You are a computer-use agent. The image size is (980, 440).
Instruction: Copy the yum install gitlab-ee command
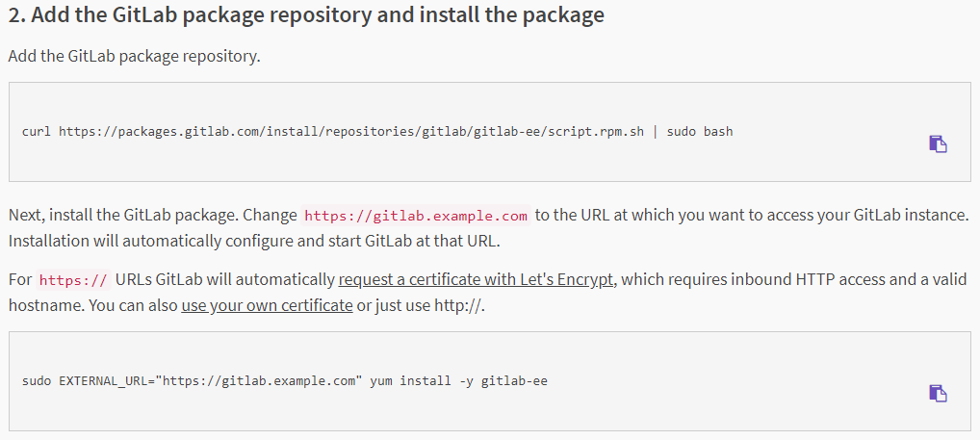coord(938,393)
